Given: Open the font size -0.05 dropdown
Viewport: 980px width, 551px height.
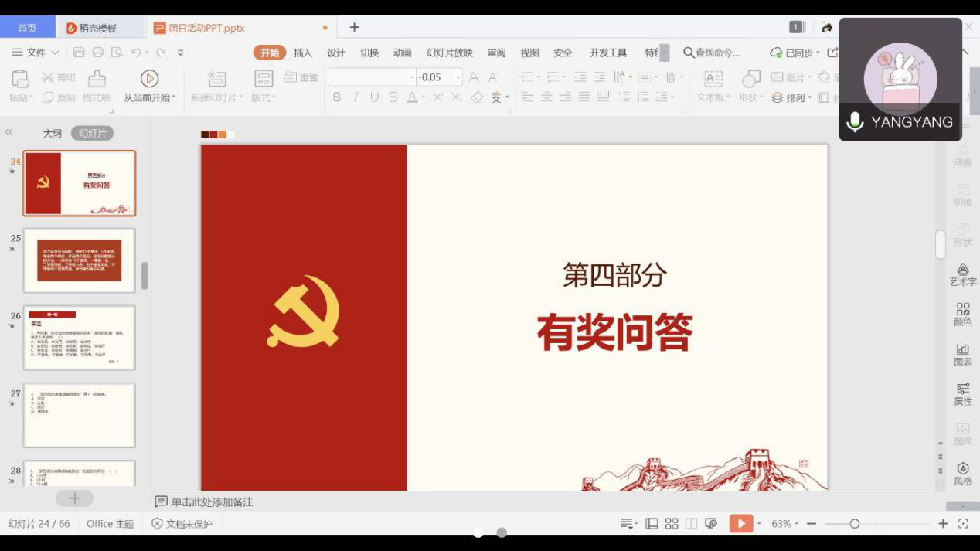Looking at the screenshot, I should tap(458, 77).
